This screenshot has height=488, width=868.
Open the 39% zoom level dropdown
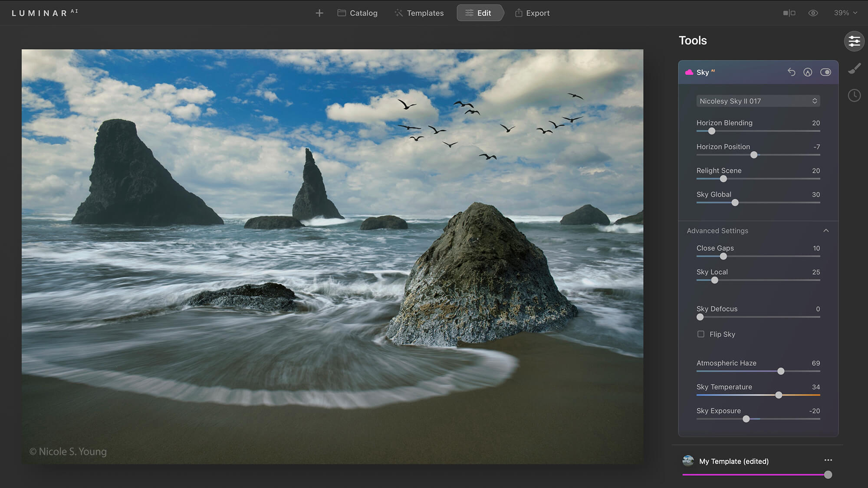tap(845, 13)
